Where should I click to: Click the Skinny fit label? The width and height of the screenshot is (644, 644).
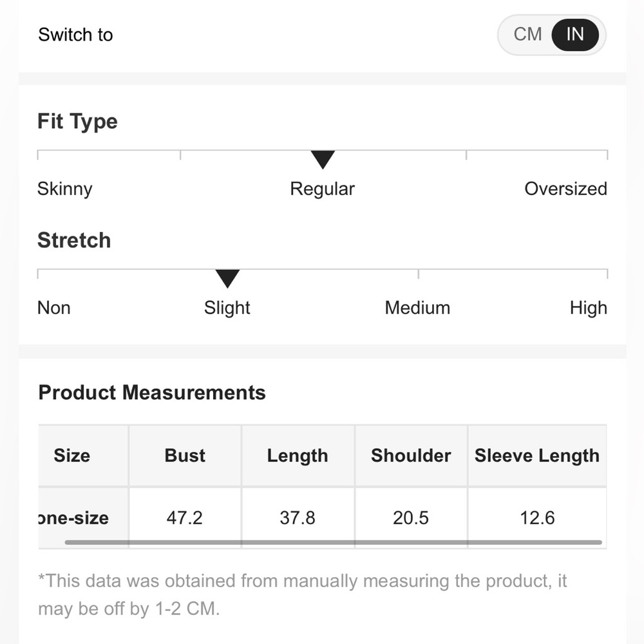pos(65,189)
